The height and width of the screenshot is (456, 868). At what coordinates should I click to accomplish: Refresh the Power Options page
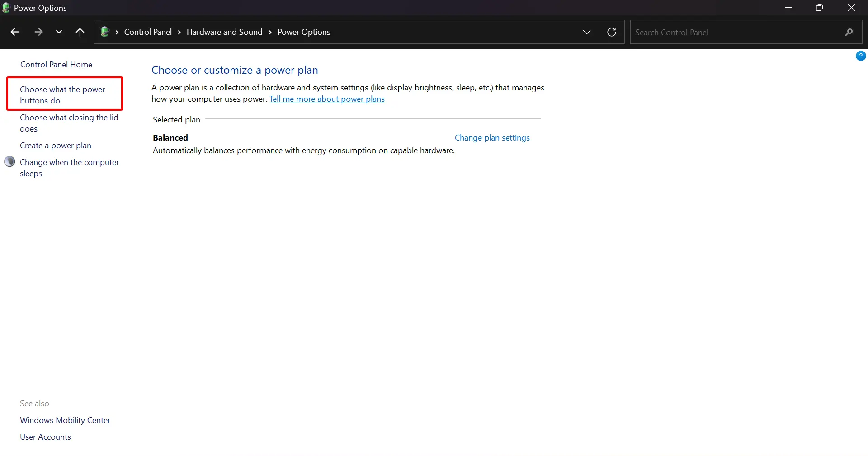pyautogui.click(x=612, y=32)
